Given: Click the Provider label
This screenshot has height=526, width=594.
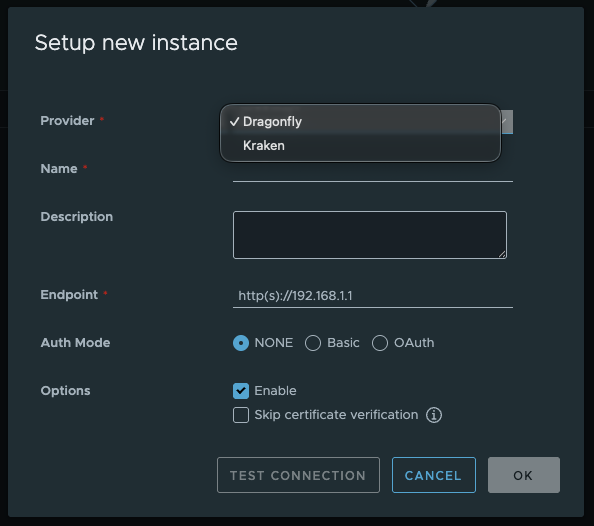Looking at the screenshot, I should 67,121.
